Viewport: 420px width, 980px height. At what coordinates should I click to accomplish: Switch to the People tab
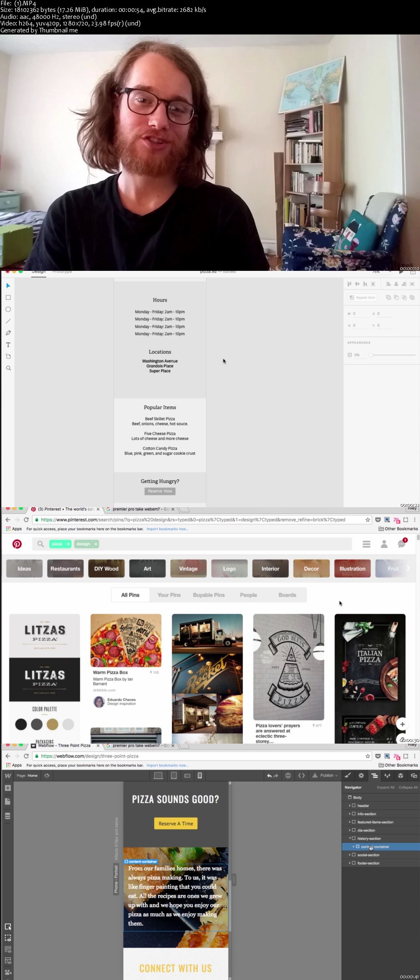(x=249, y=595)
